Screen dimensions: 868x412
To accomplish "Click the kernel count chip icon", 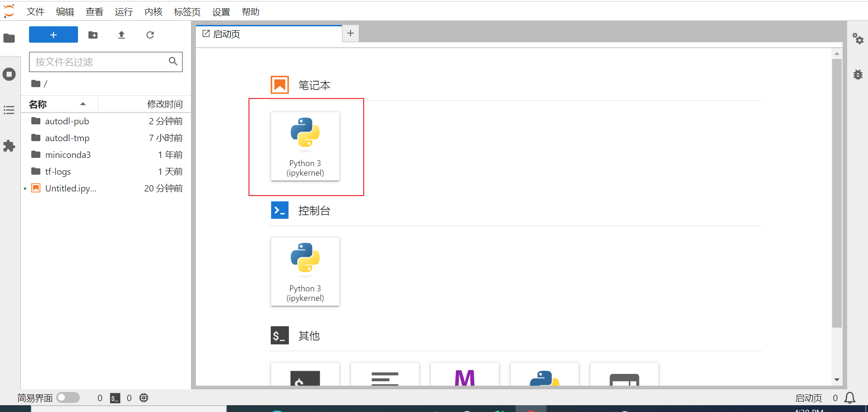I will point(144,398).
